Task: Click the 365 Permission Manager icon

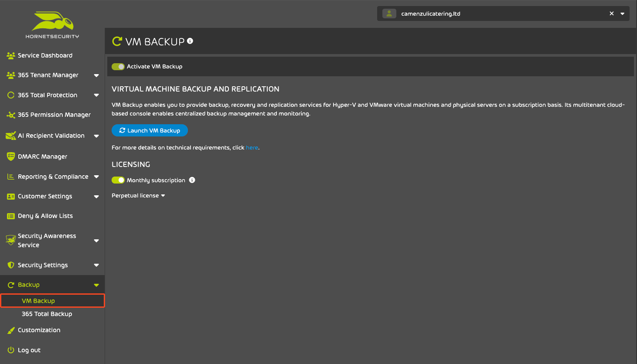Action: pyautogui.click(x=11, y=115)
